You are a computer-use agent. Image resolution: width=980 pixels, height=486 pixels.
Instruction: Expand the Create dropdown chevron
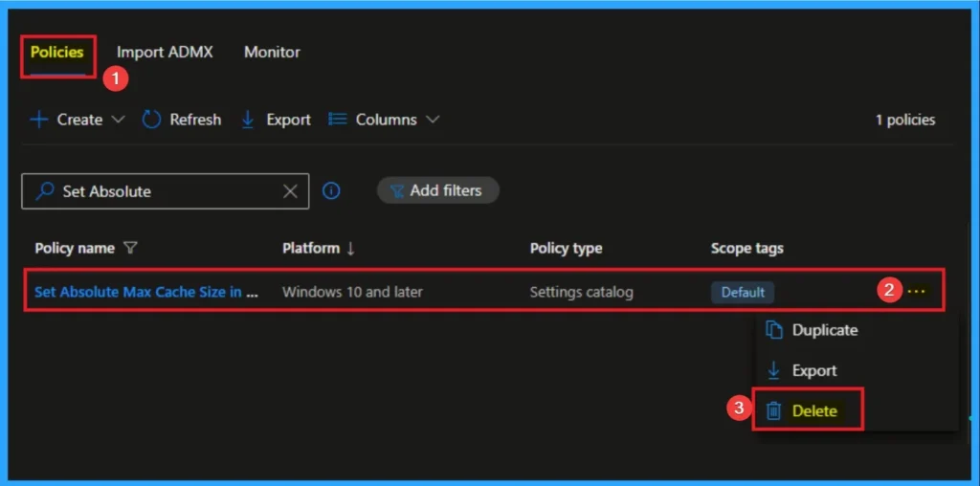[x=119, y=120]
